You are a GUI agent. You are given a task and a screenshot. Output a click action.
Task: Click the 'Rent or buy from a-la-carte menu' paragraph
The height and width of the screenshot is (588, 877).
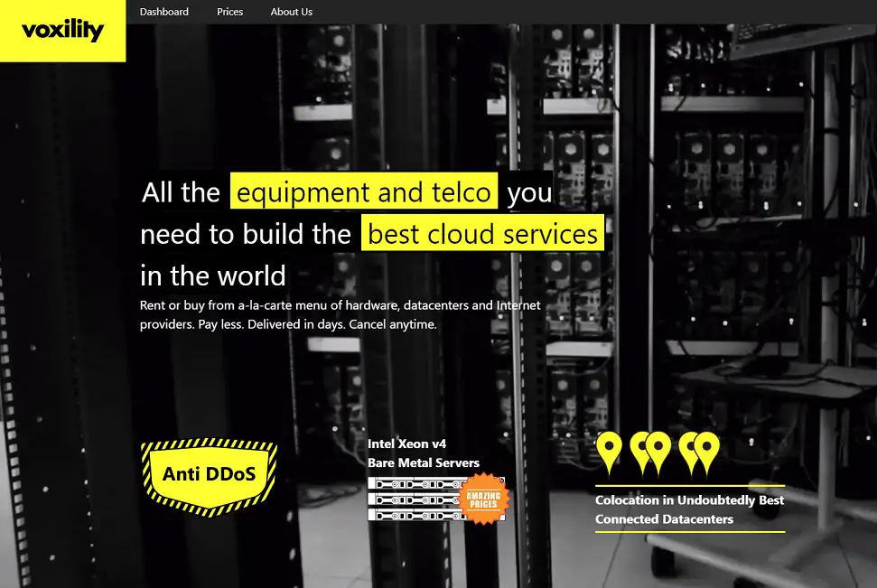(341, 314)
